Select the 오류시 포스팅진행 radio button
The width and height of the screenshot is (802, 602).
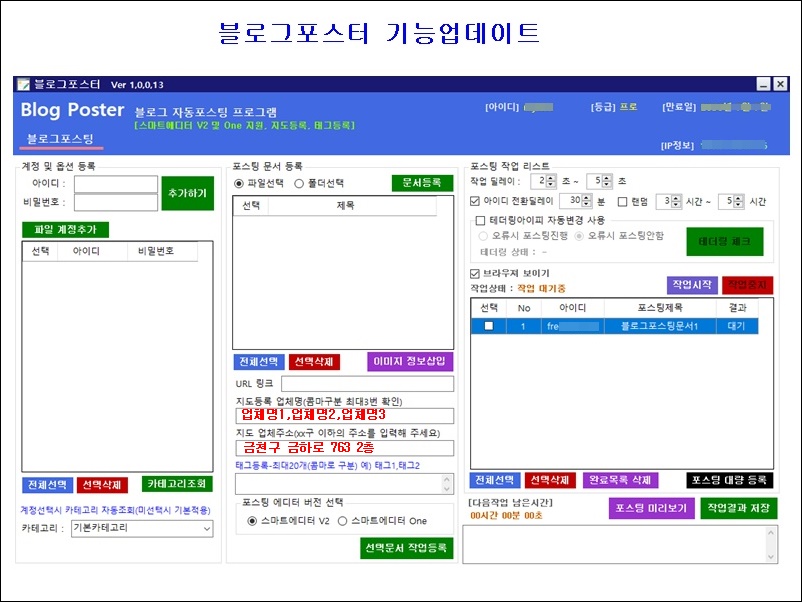click(x=483, y=236)
